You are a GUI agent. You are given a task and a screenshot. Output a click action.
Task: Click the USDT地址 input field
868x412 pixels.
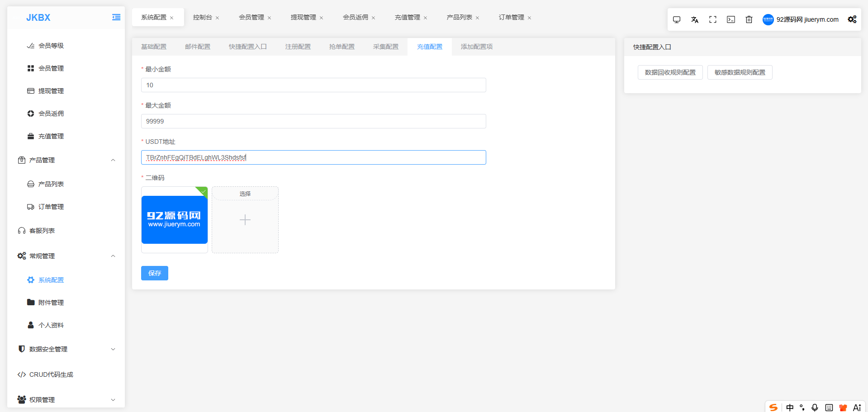coord(313,157)
